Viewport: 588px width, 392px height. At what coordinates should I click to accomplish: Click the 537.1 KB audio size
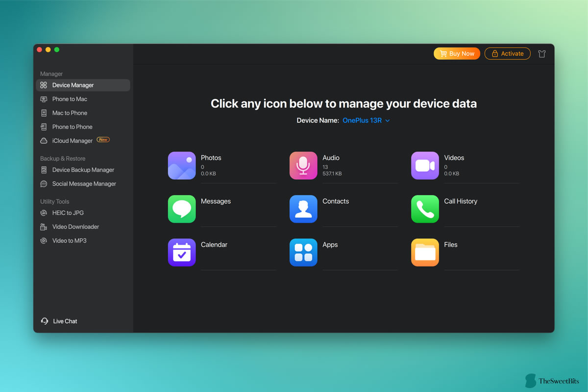(x=332, y=173)
